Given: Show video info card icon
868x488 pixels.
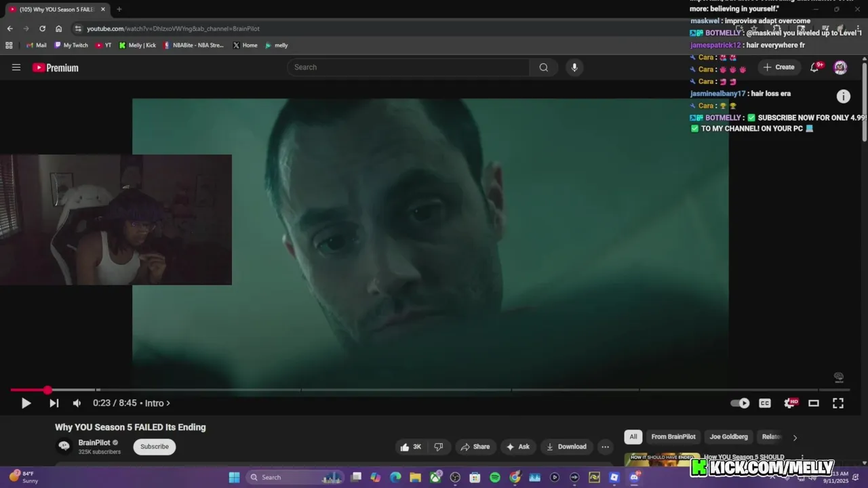Looking at the screenshot, I should pyautogui.click(x=843, y=96).
